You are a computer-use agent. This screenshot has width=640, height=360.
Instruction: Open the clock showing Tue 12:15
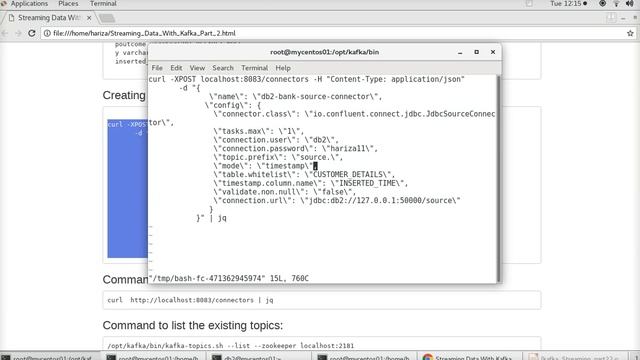(568, 4)
